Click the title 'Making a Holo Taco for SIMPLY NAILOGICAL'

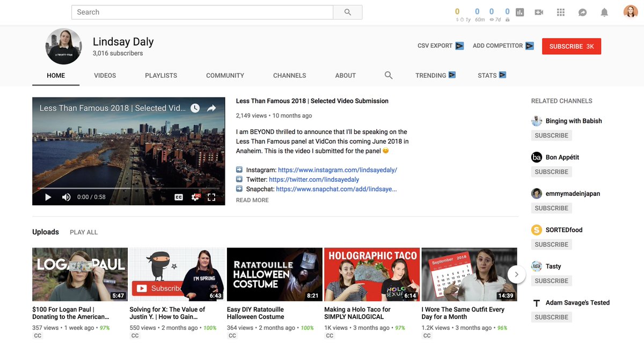[357, 313]
